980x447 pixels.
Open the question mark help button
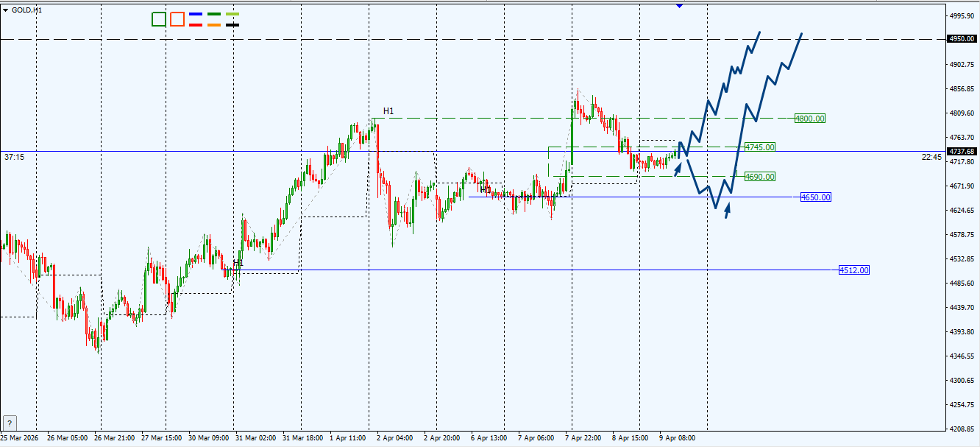[9, 423]
